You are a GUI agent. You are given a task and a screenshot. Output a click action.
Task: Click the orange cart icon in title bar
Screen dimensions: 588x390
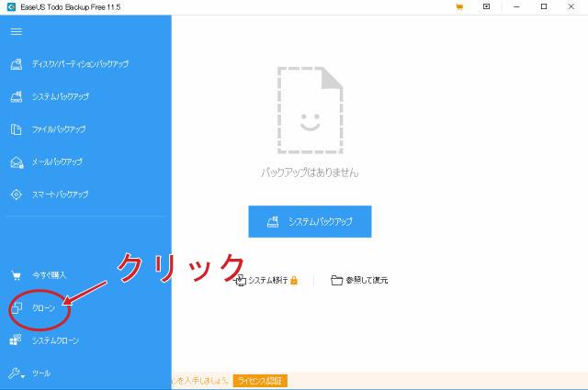tap(459, 6)
